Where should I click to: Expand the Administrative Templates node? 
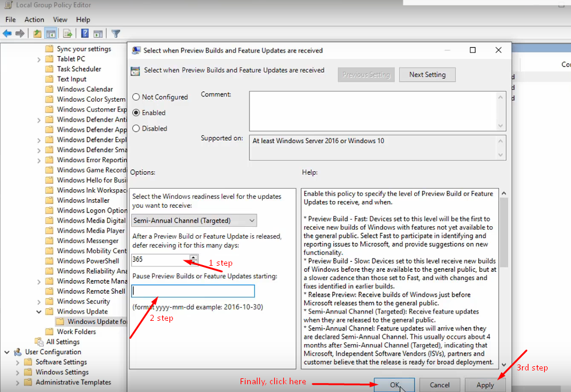(x=17, y=382)
